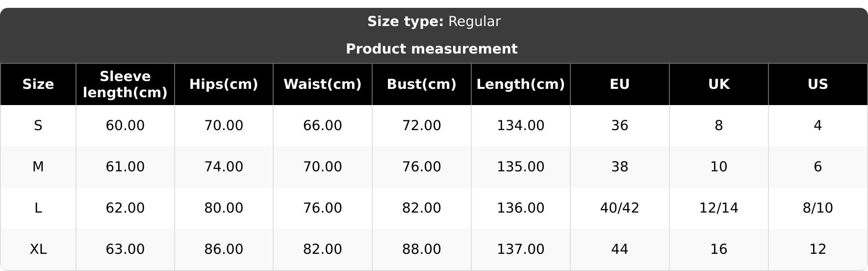
Task: Click the Product measurement title
Action: coord(432,49)
